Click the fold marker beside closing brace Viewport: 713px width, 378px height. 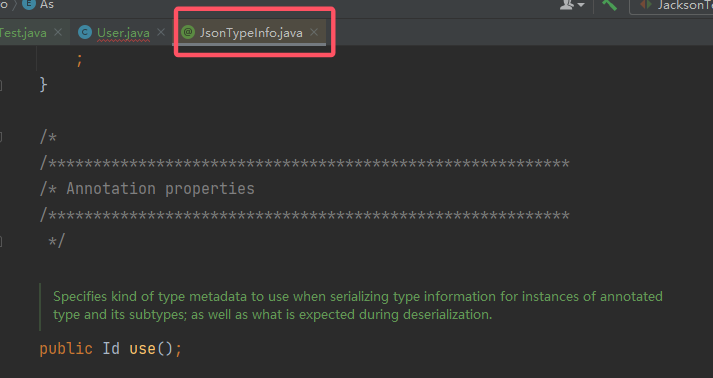click(x=1, y=85)
